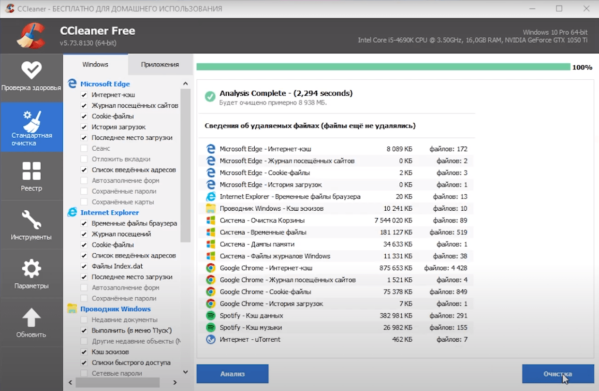Open the Проверка здоровья heart icon
The width and height of the screenshot is (599, 391).
click(x=31, y=70)
